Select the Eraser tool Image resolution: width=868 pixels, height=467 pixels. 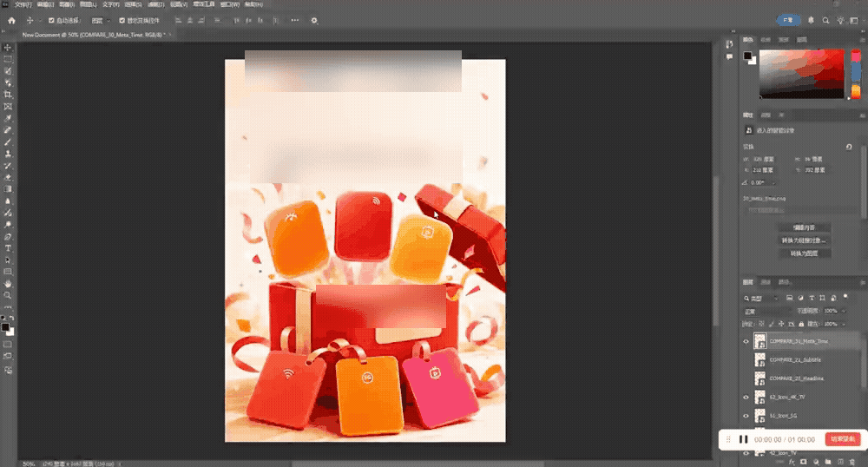tap(8, 178)
